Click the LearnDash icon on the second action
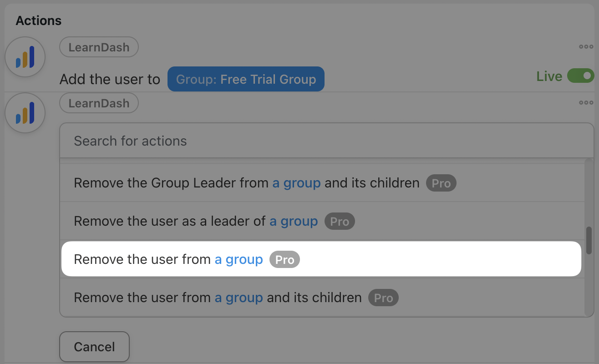This screenshot has width=599, height=364. tap(25, 112)
